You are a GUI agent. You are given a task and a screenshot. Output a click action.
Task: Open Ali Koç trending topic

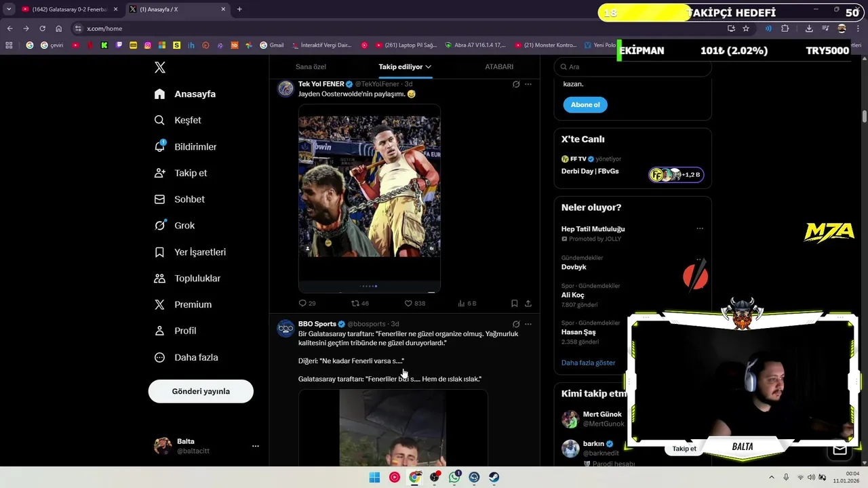click(x=572, y=295)
